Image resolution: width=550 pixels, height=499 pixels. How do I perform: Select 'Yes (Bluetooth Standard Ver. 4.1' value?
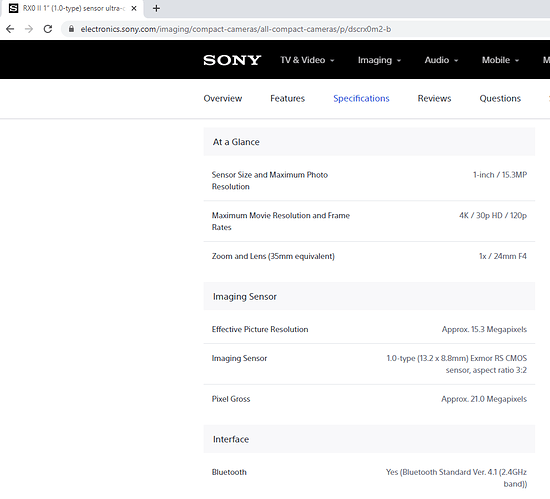[x=442, y=472]
